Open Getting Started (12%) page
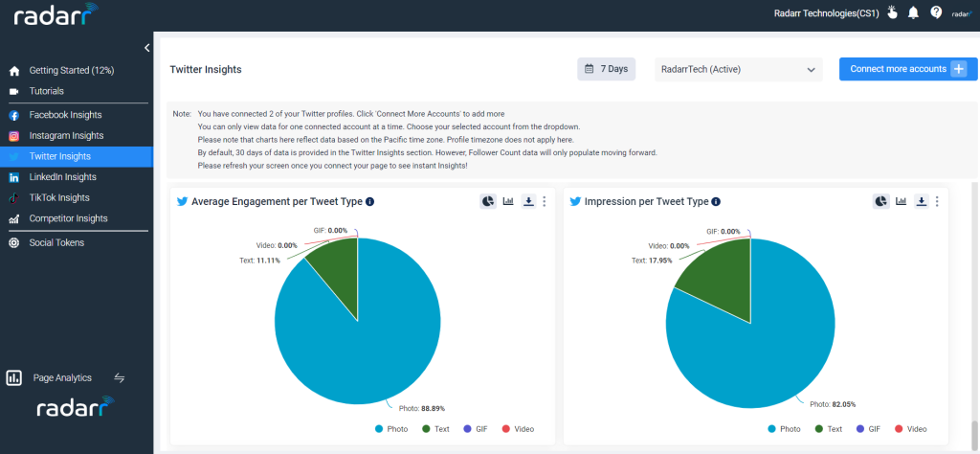The width and height of the screenshot is (980, 454). click(x=71, y=71)
